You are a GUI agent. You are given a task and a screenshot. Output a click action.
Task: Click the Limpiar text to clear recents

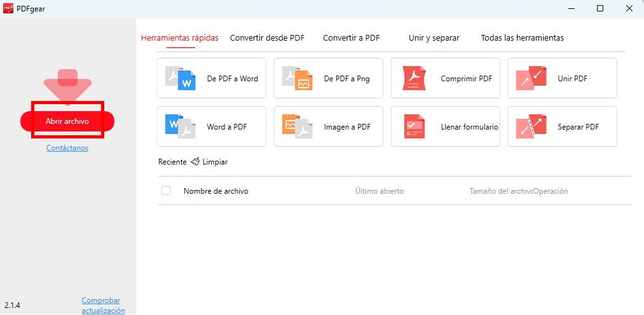coord(216,162)
